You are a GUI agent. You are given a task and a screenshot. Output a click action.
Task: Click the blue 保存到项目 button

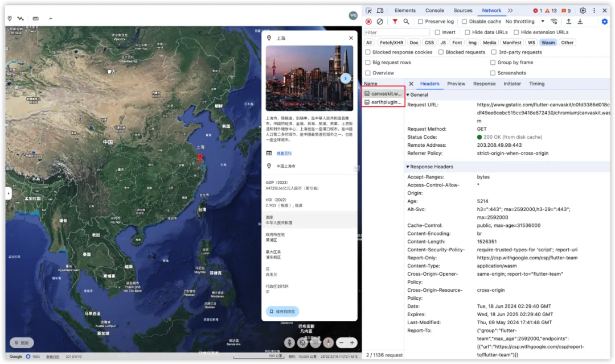pyautogui.click(x=282, y=312)
